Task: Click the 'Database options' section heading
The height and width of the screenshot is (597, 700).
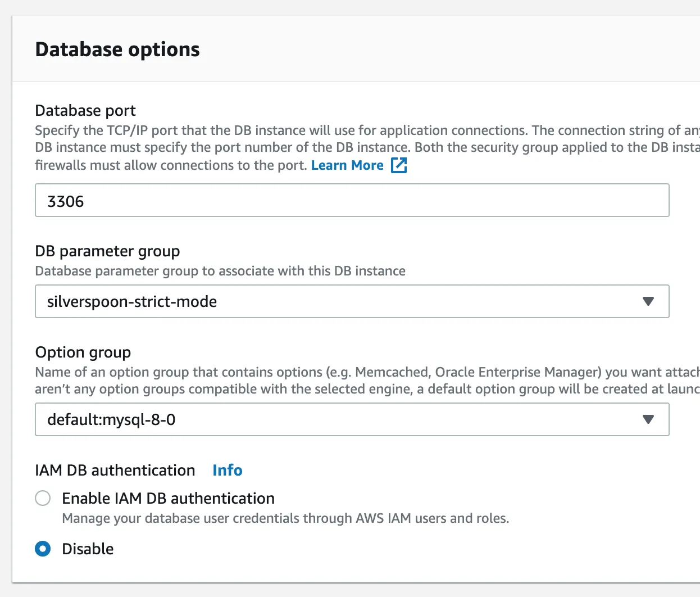Action: pos(117,49)
